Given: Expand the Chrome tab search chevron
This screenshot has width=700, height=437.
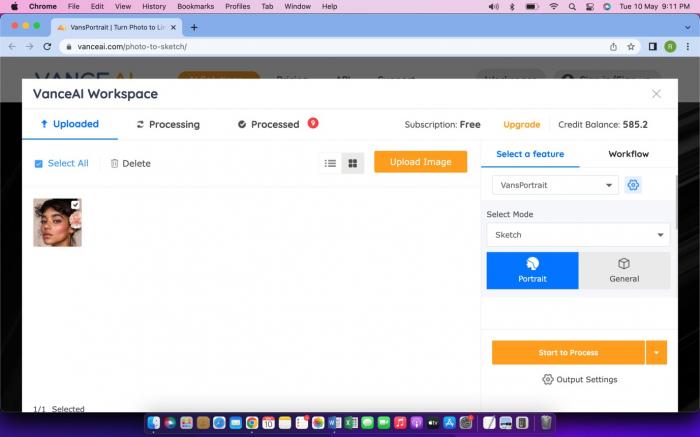Looking at the screenshot, I should [x=688, y=27].
